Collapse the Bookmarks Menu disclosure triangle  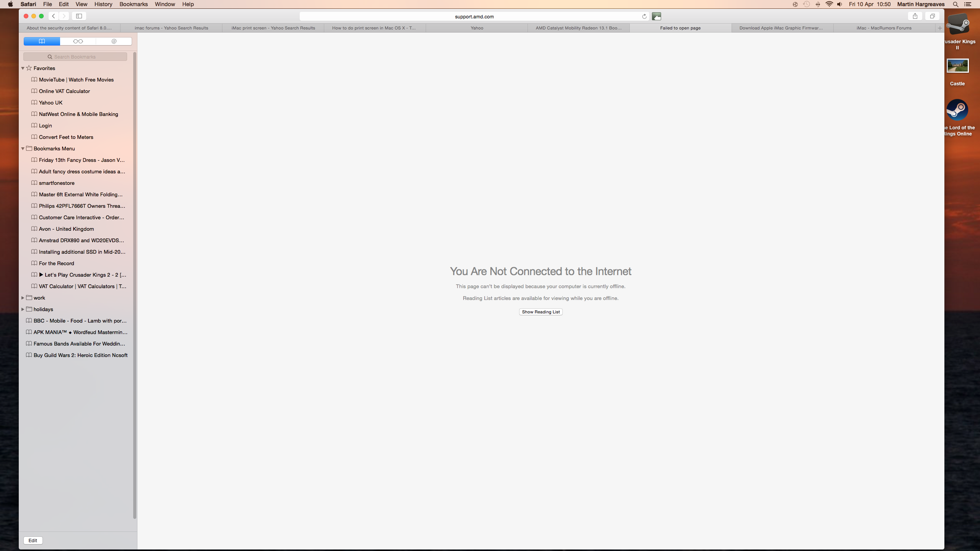click(23, 148)
